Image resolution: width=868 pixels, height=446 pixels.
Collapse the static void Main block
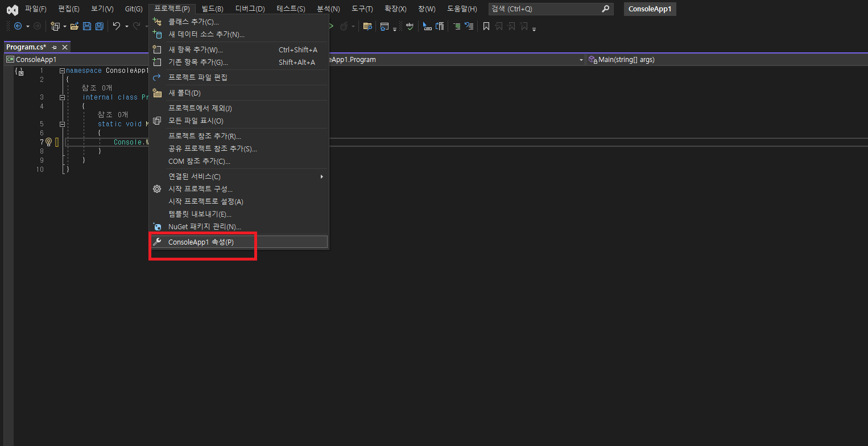(x=62, y=124)
